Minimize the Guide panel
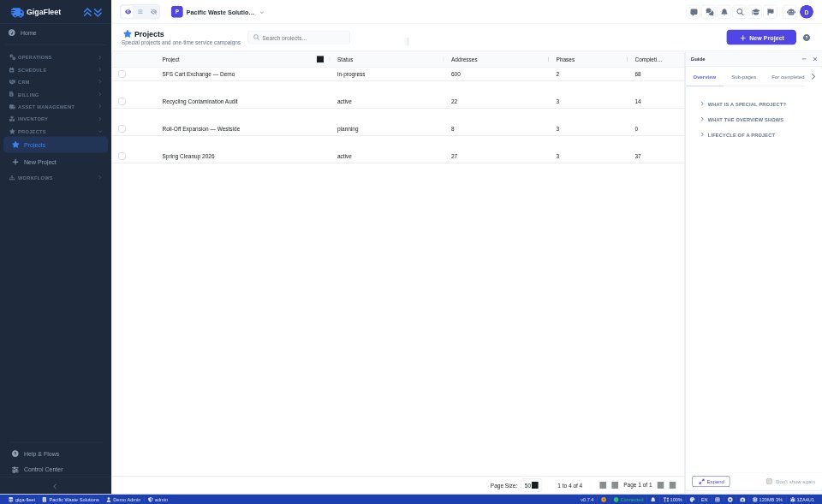This screenshot has width=822, height=504. pyautogui.click(x=804, y=59)
